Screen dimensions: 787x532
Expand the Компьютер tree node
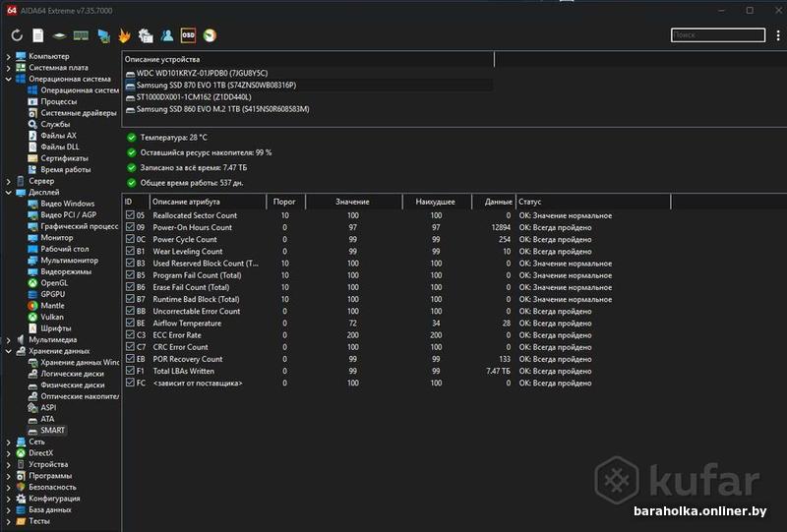(8, 56)
